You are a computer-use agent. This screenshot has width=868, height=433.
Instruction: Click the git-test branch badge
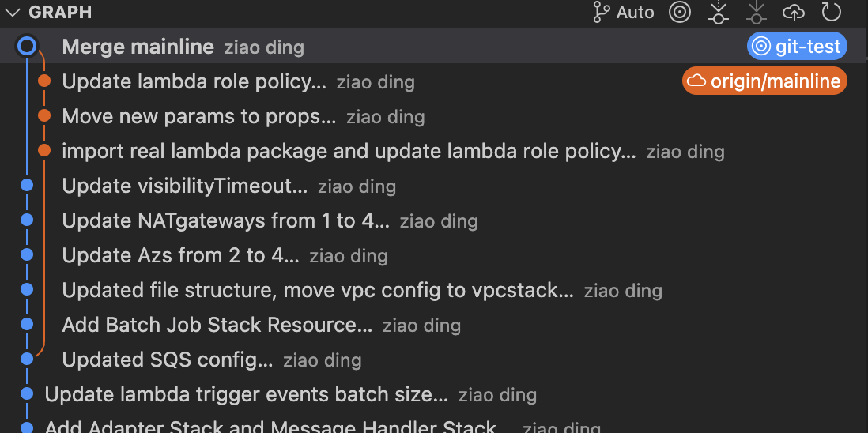coord(797,47)
